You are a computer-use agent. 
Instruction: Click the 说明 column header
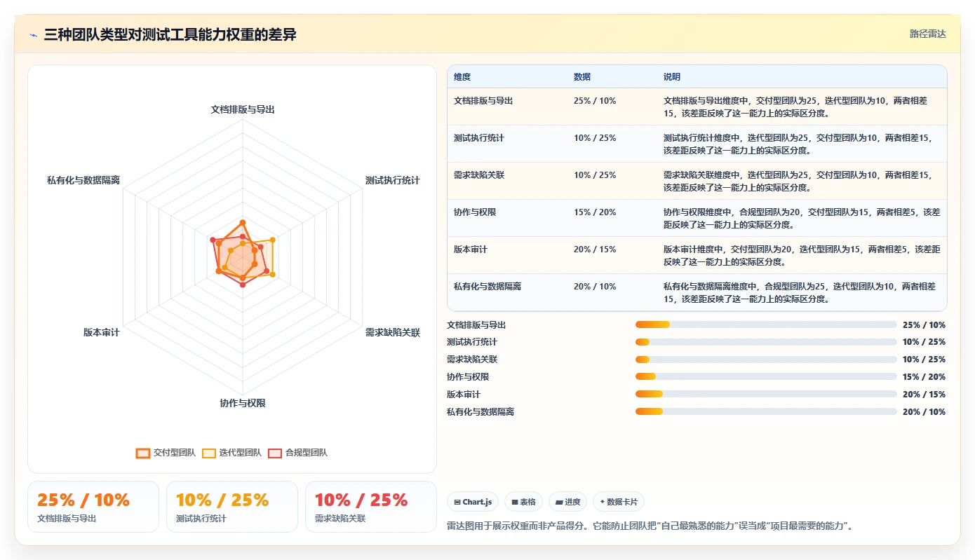672,76
